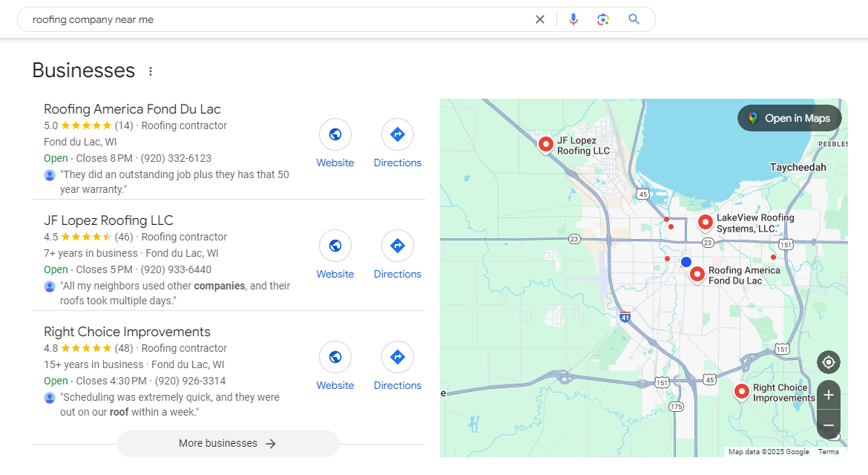Click the 4.8 star rating with 48 reviews
This screenshot has width=868, height=475.
88,348
